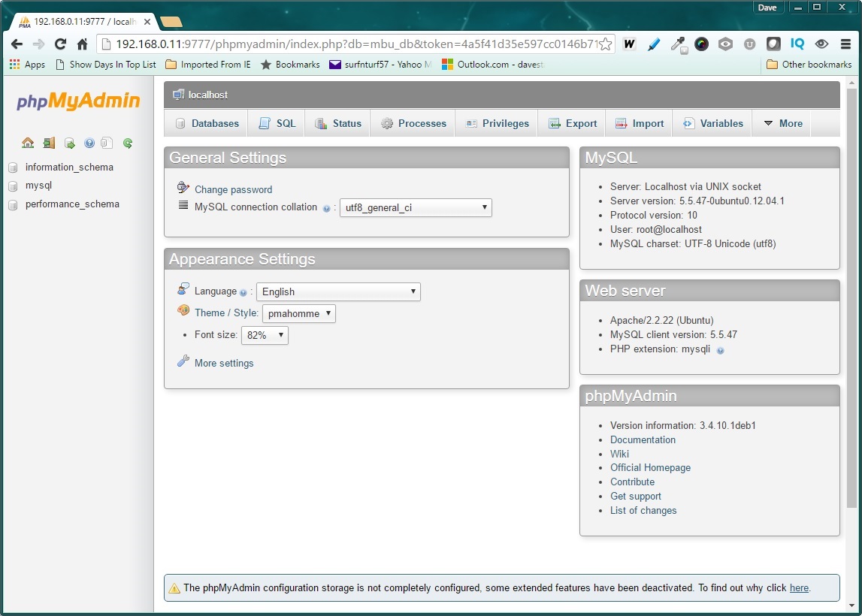Select the performance_schema database
The height and width of the screenshot is (616, 862).
72,204
